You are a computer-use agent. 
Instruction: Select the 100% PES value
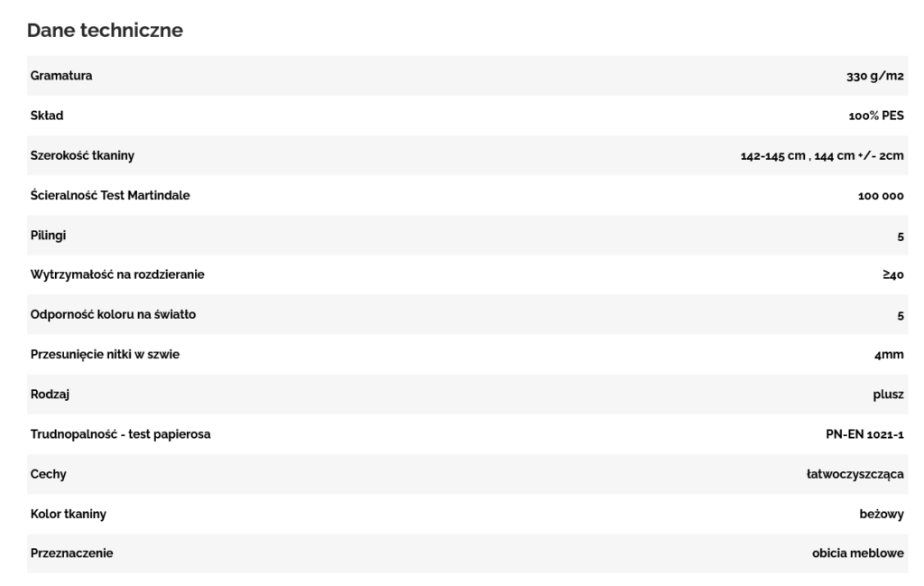tap(877, 116)
